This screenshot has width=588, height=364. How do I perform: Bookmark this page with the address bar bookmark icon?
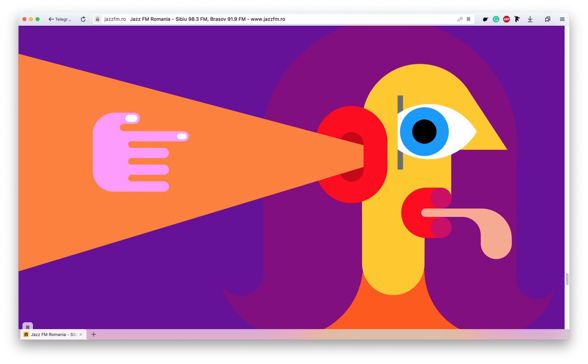[469, 19]
